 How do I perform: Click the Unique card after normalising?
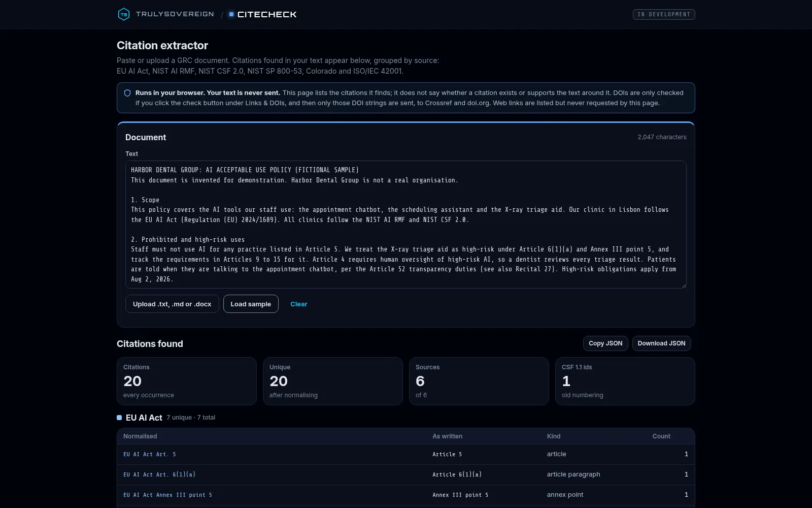tap(333, 381)
